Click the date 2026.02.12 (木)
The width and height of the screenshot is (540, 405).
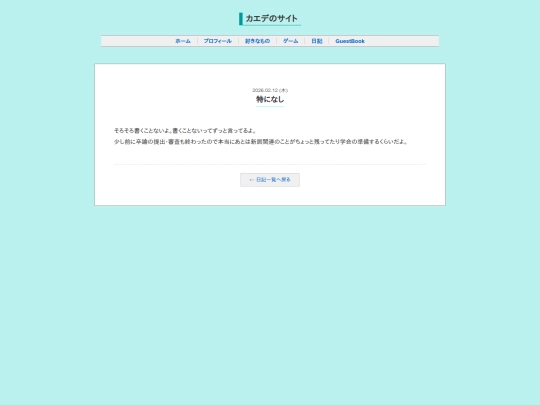(x=270, y=90)
